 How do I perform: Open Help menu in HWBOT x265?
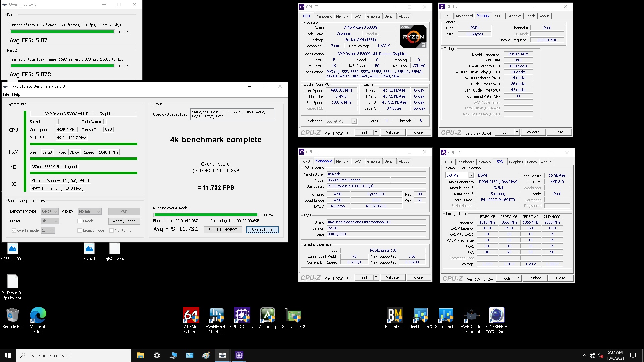[16, 94]
